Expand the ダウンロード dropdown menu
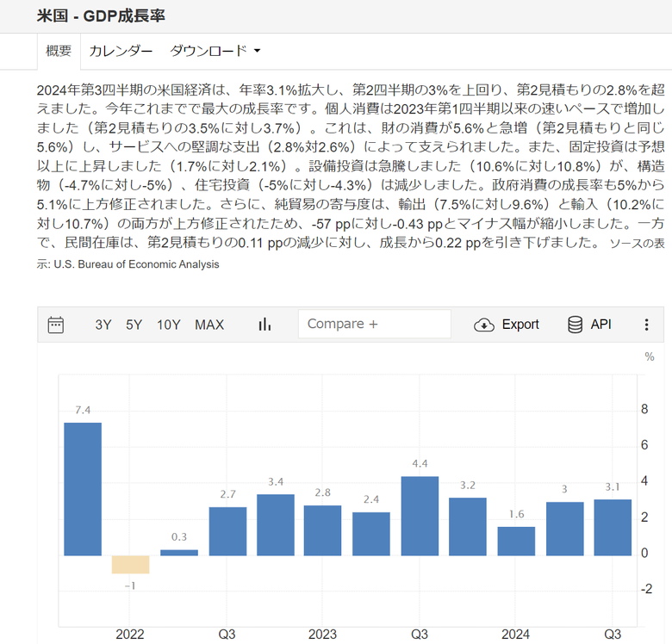Image resolution: width=672 pixels, height=644 pixels. 215,51
